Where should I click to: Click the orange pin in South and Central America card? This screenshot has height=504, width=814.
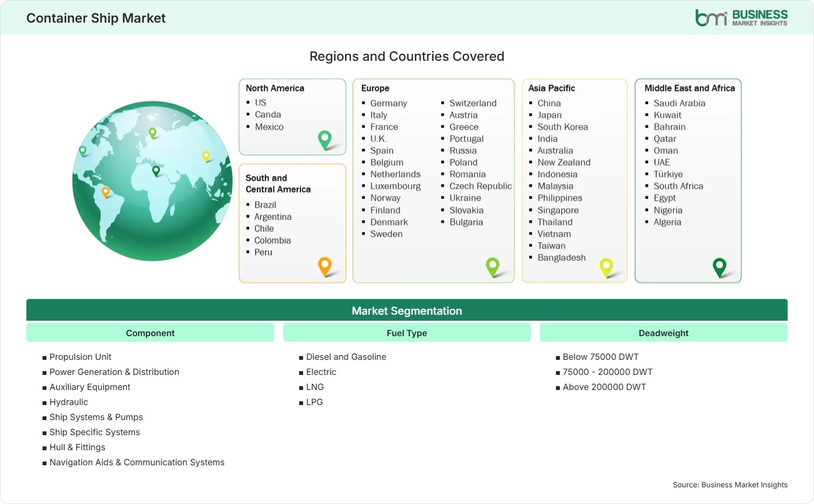point(325,267)
